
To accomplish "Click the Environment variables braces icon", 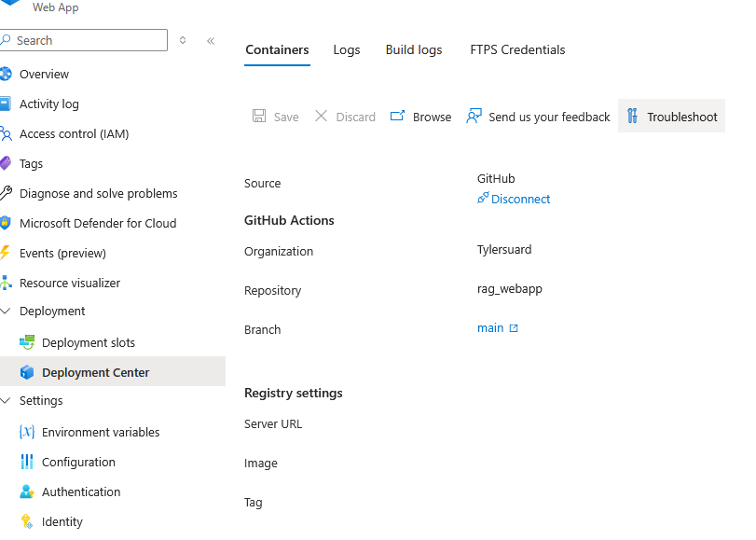I will [x=27, y=432].
